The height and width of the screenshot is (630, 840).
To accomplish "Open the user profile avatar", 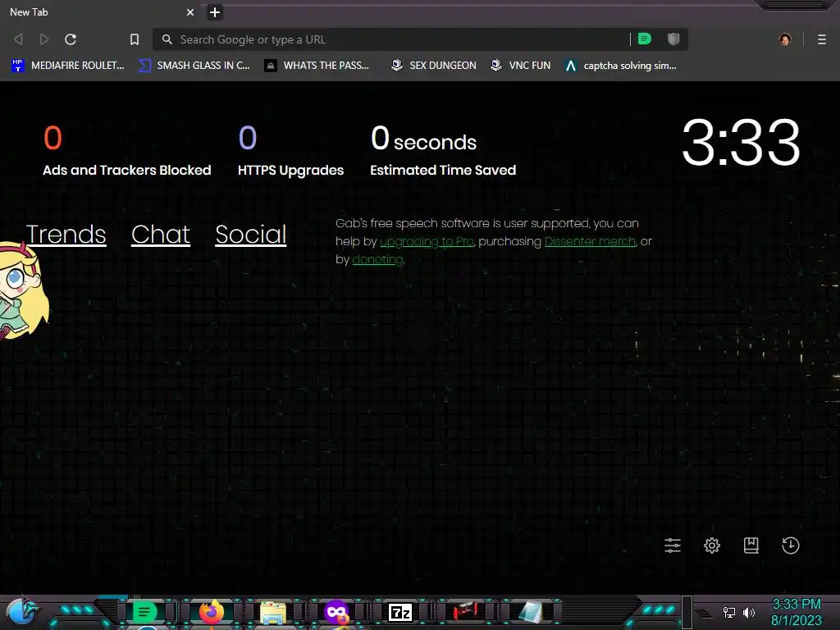I will pyautogui.click(x=785, y=39).
